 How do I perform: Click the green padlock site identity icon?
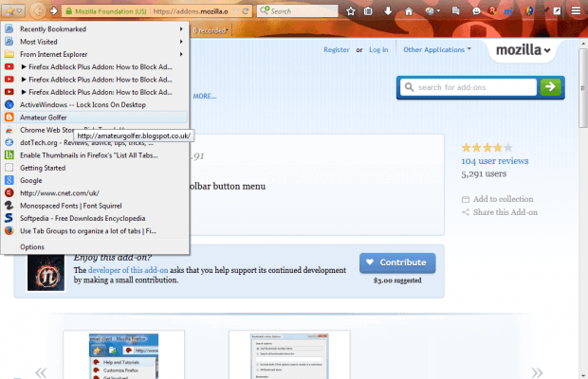pyautogui.click(x=68, y=11)
